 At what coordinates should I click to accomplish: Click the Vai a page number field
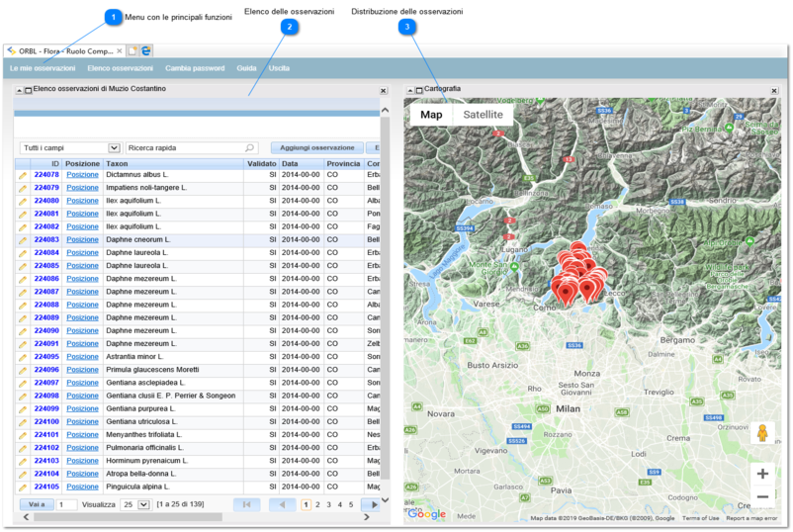click(x=66, y=504)
